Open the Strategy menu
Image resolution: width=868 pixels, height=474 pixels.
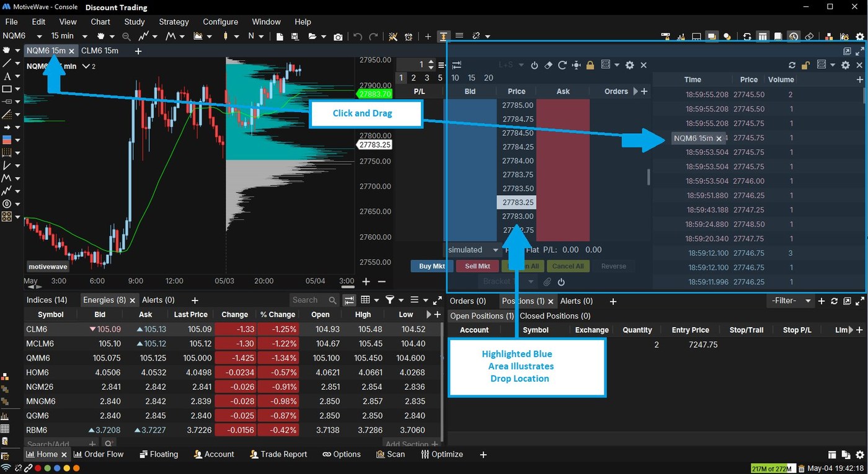[174, 22]
